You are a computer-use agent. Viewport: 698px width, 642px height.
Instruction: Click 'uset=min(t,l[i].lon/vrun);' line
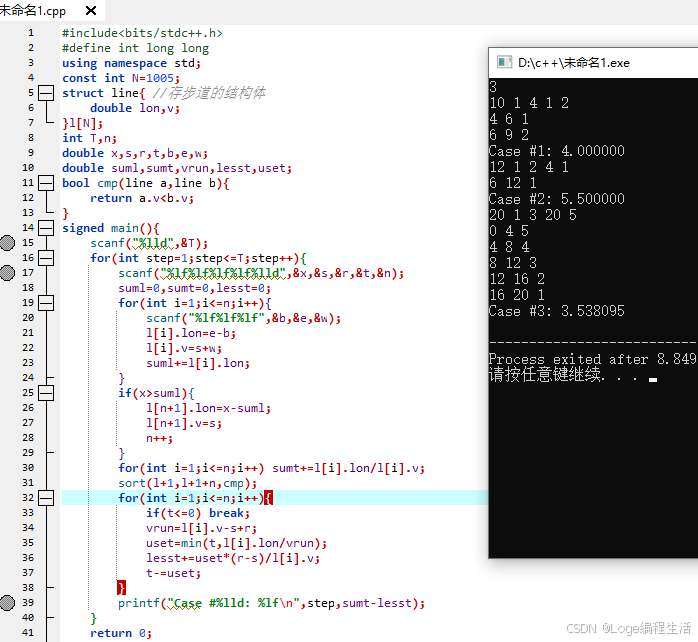tap(236, 543)
